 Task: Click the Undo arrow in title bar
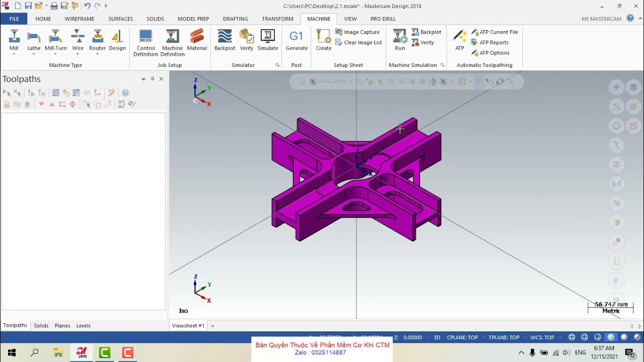tap(87, 6)
